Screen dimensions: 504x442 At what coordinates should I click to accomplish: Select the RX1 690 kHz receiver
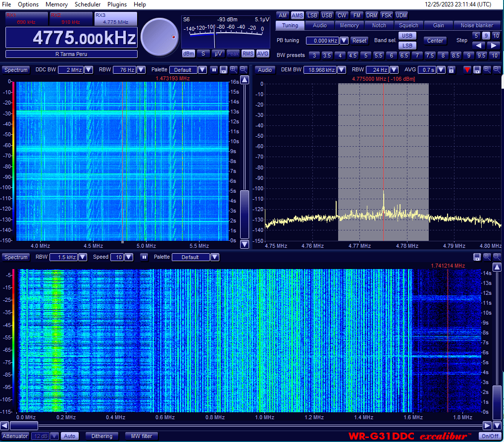(x=27, y=19)
